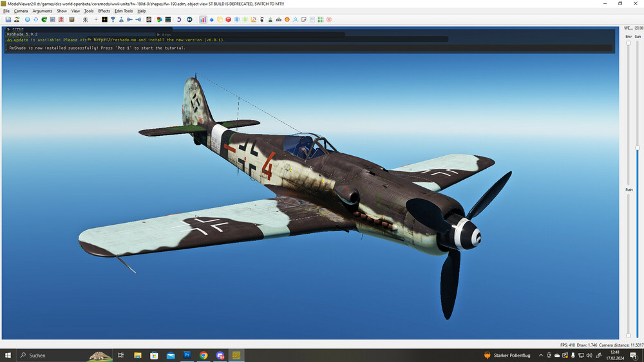Open Mail app from the taskbar
Image resolution: width=644 pixels, height=362 pixels.
171,356
